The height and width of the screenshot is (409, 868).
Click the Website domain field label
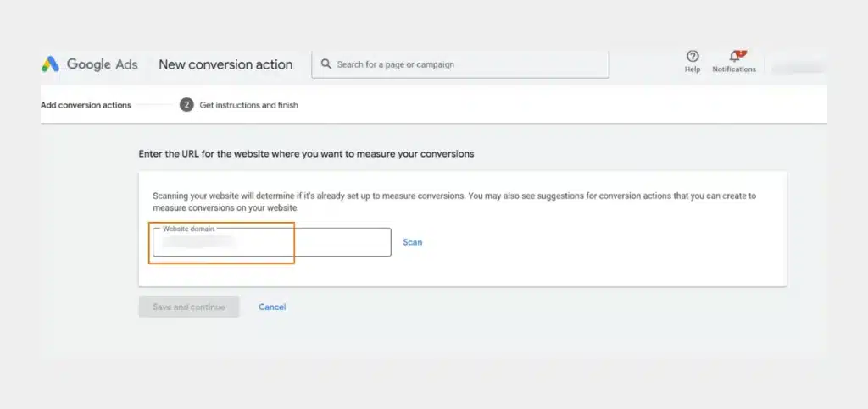pyautogui.click(x=188, y=229)
